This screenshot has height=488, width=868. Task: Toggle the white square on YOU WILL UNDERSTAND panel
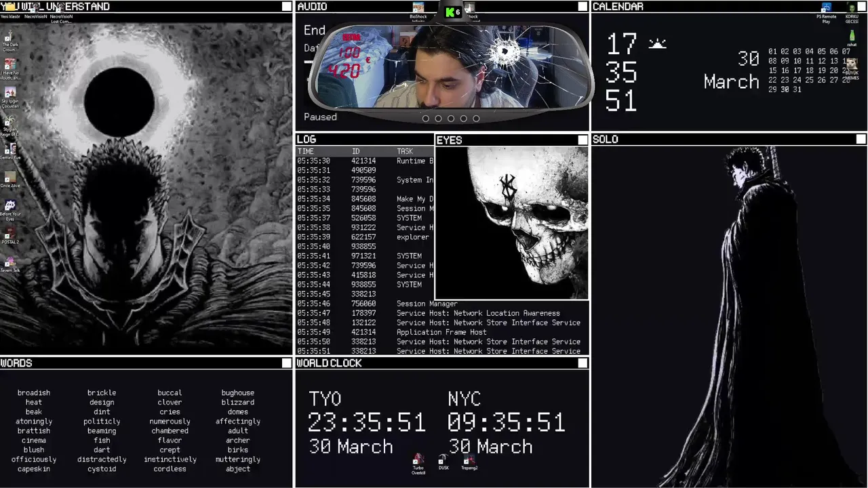(287, 6)
